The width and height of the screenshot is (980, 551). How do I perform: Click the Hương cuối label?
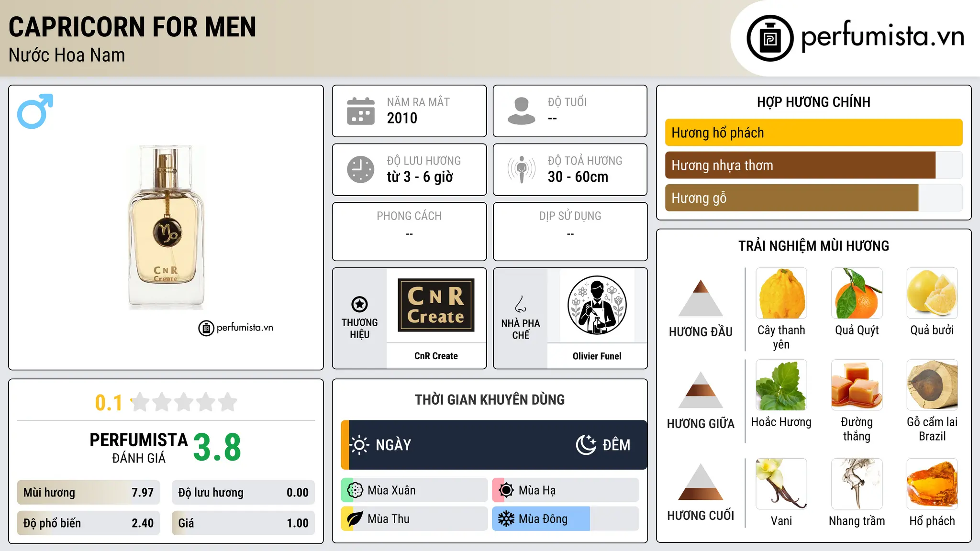(701, 516)
